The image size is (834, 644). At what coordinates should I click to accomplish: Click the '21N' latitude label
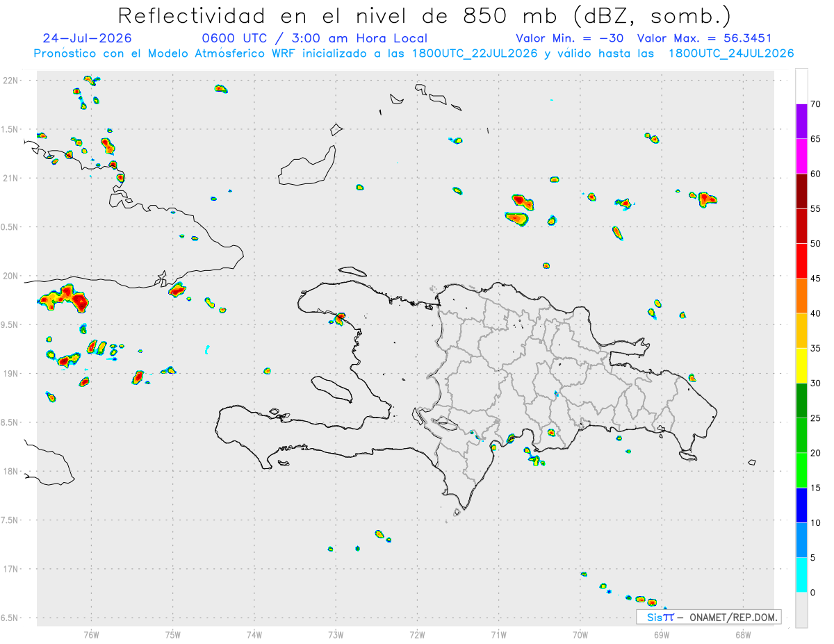[x=11, y=178]
